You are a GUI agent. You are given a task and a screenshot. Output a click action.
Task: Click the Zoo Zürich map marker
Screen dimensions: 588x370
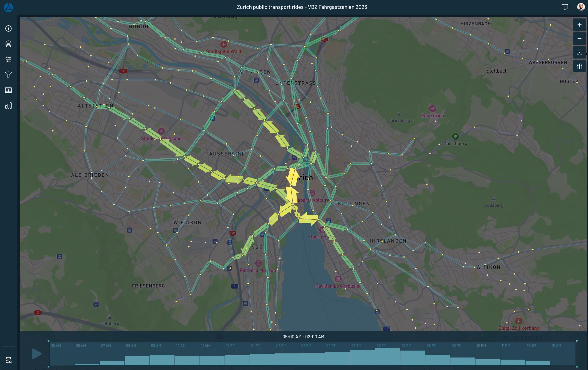[x=433, y=109]
